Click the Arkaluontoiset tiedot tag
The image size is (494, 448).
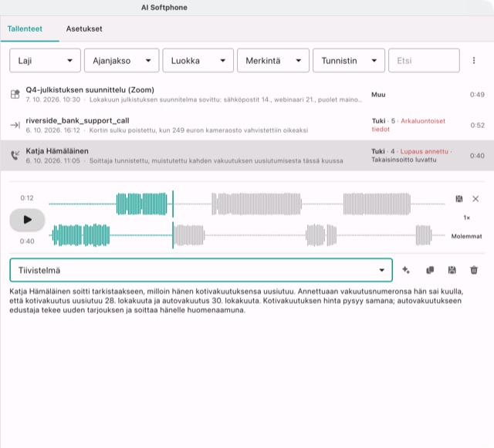[408, 125]
